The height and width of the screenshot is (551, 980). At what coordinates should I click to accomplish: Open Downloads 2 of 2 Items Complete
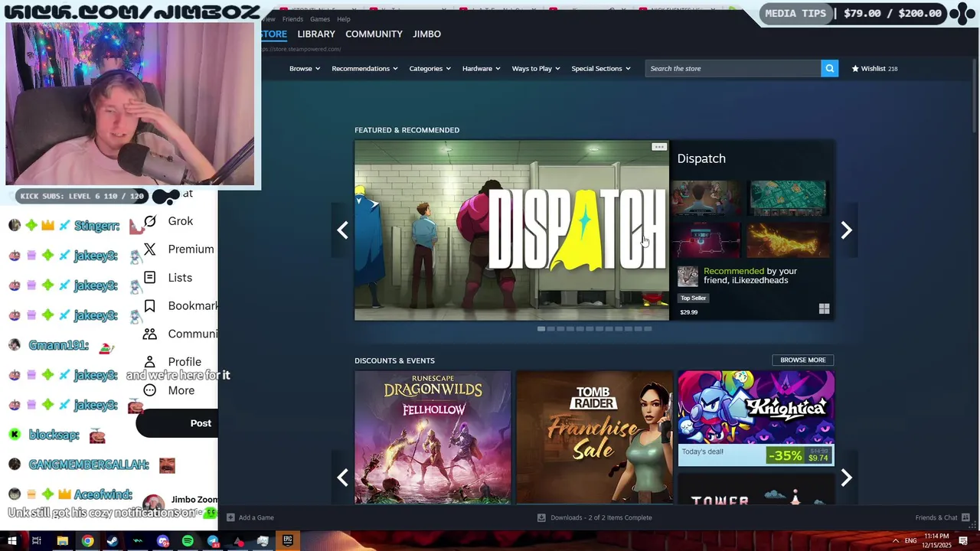pos(601,517)
